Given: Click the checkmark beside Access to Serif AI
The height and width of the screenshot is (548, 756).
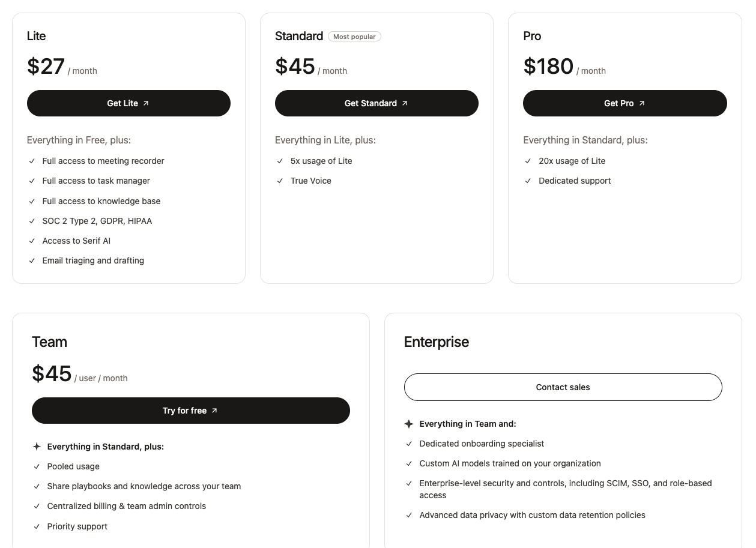Looking at the screenshot, I should click(x=32, y=241).
